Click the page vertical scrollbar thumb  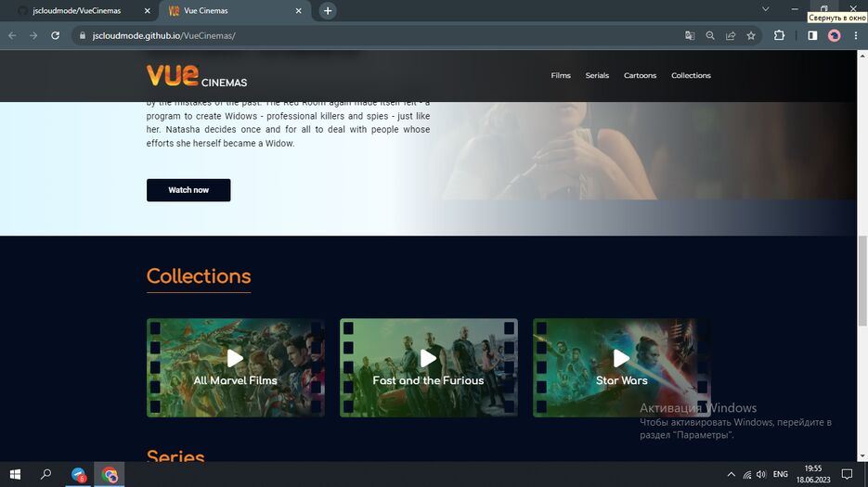point(862,280)
